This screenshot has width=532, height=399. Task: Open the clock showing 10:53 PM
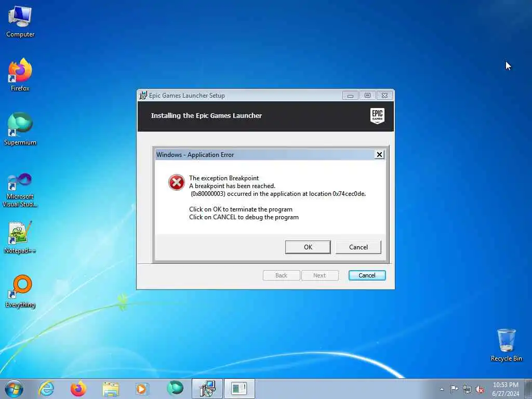tap(506, 389)
